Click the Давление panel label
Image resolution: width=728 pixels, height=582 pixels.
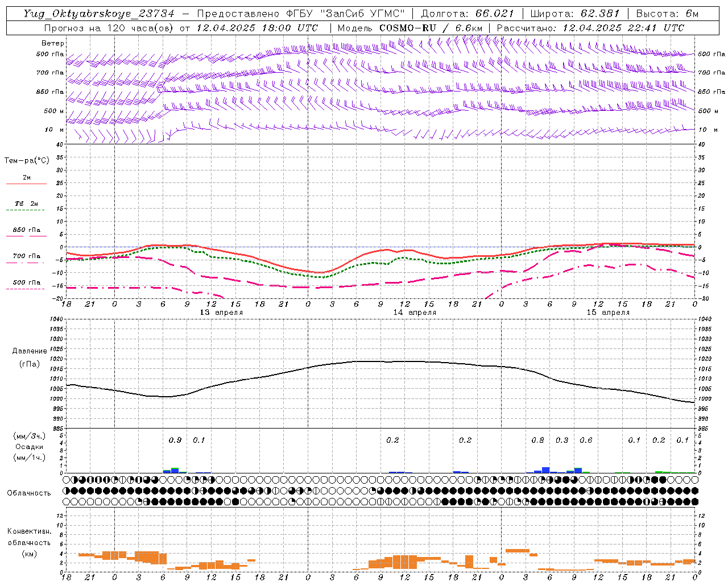pyautogui.click(x=30, y=351)
